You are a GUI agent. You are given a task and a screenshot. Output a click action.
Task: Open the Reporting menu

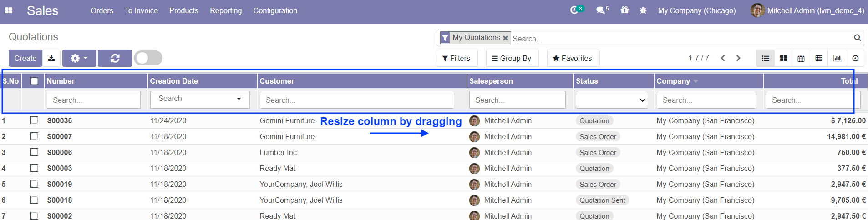(x=226, y=10)
